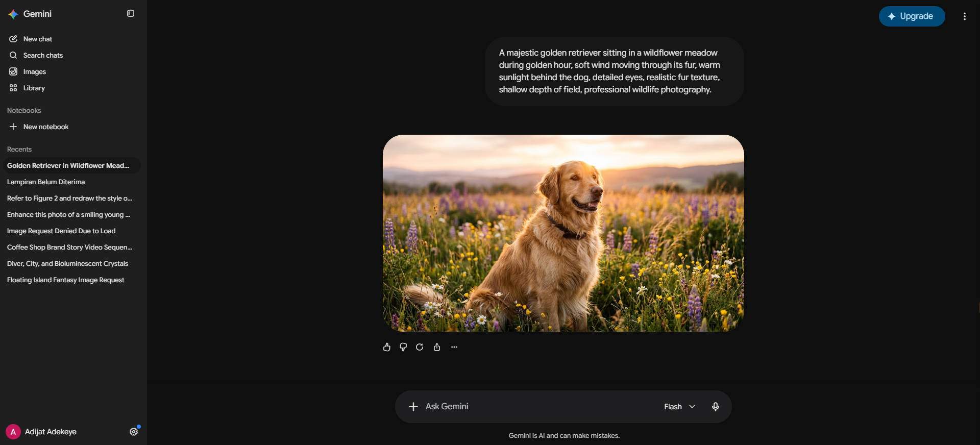Screen dimensions: 980x445
Task: Click the plus icon beside New notebook
Action: pyautogui.click(x=13, y=127)
